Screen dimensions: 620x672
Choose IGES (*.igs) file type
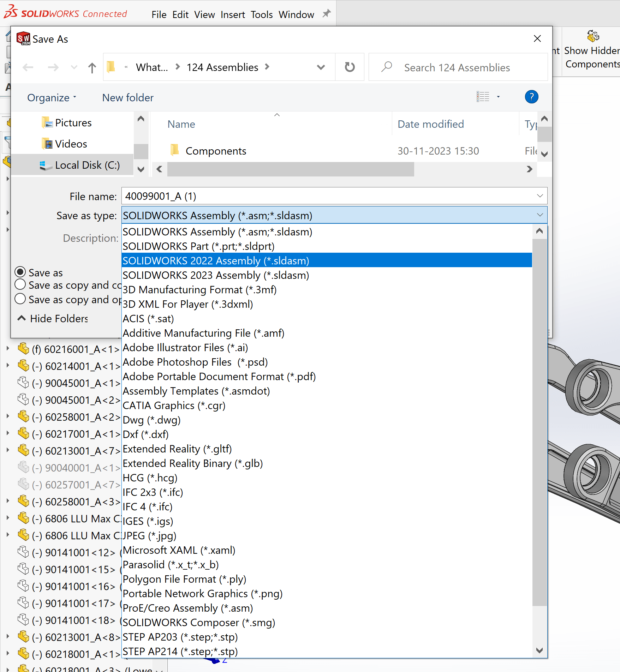click(x=327, y=521)
